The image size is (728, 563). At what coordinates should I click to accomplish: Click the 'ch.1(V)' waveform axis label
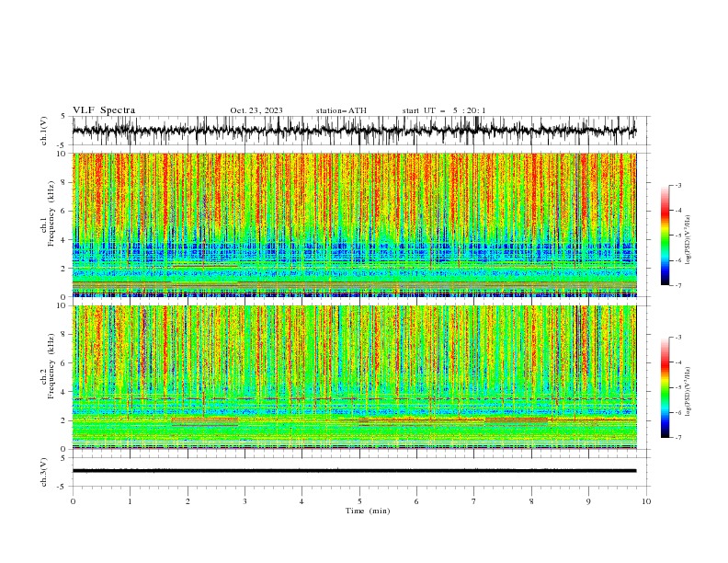tap(44, 131)
